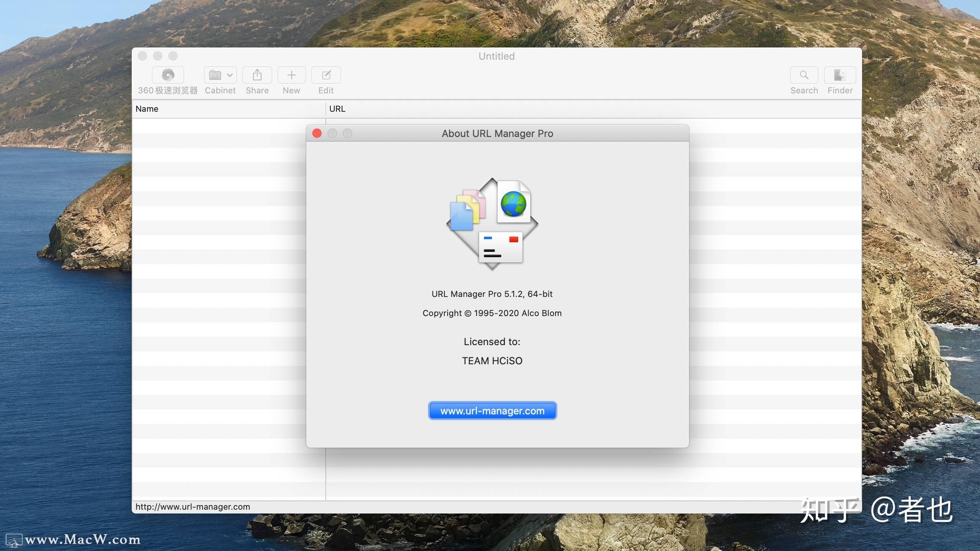Screen dimensions: 980x551
Task: Click the URL column header to sort
Action: coord(336,108)
